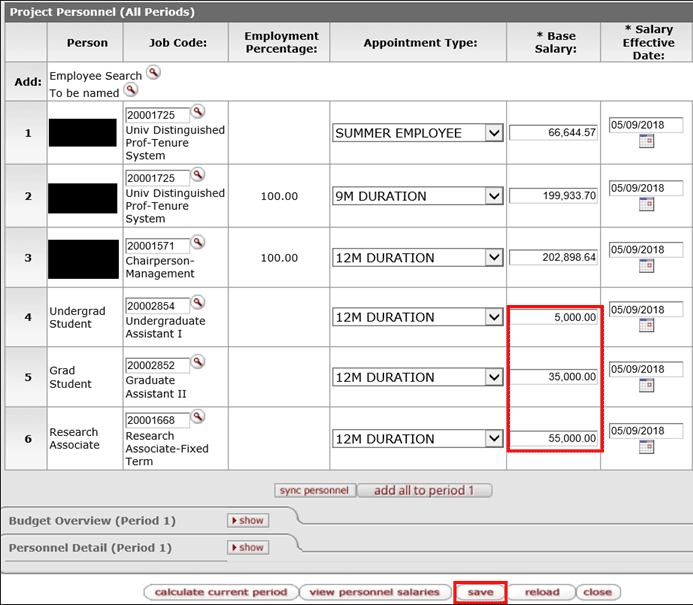Viewport: 693px width, 605px height.
Task: Select the Personnel Detail (Period 1) tab
Action: (x=90, y=548)
